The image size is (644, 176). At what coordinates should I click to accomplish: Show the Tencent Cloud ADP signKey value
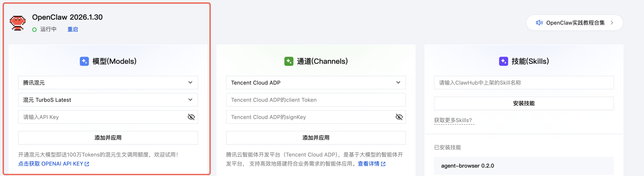click(x=399, y=117)
